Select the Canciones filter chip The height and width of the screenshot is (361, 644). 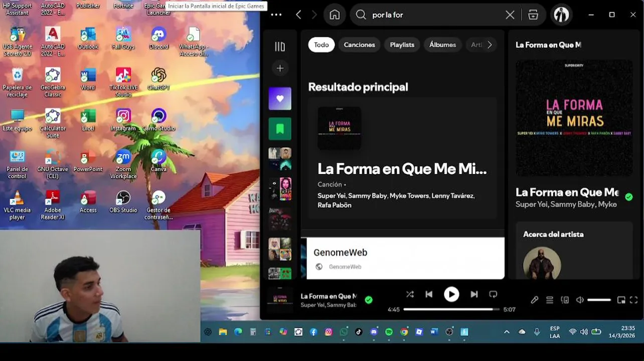359,45
